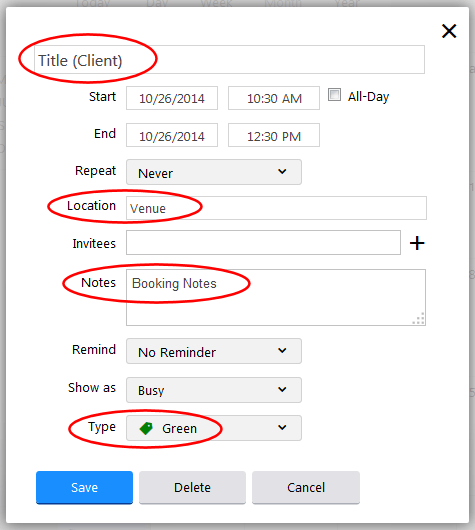Click the Start time field 10:30 AM
Screen dimensions: 475x530
[274, 98]
